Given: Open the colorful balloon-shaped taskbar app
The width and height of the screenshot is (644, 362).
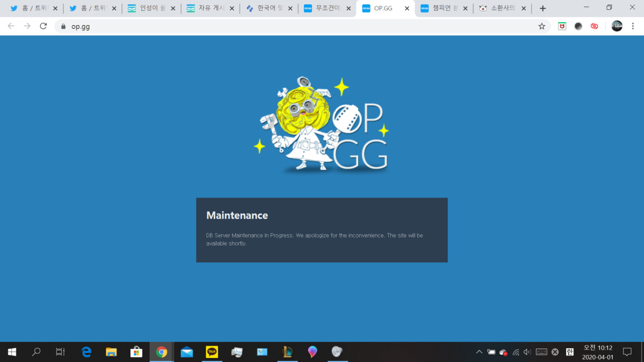Looking at the screenshot, I should pos(312,352).
